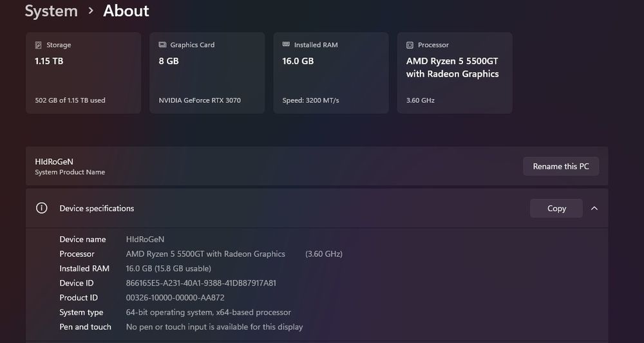Click the 'Device ID' row label

tap(77, 283)
